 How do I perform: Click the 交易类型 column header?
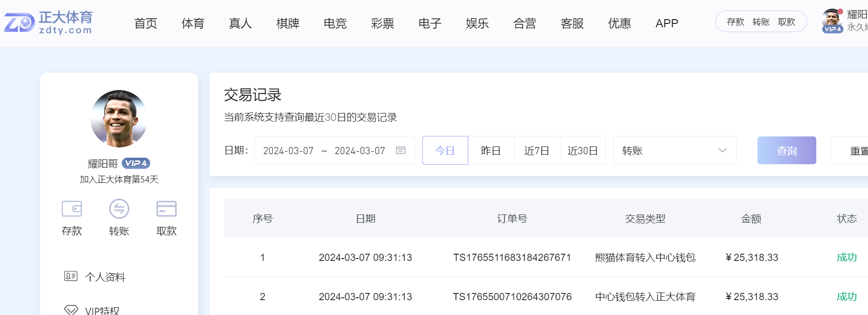(645, 219)
